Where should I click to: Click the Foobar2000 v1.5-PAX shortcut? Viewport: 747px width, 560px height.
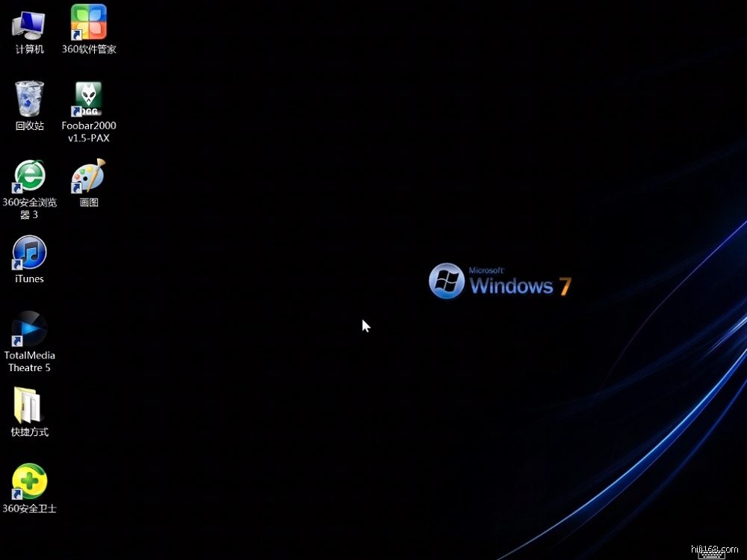pos(88,99)
